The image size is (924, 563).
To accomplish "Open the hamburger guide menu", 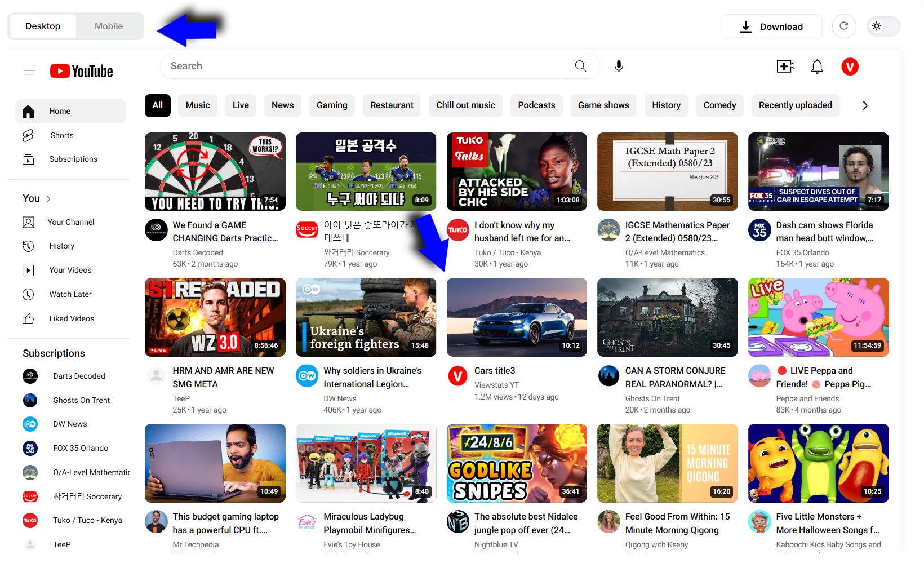I will (x=29, y=70).
